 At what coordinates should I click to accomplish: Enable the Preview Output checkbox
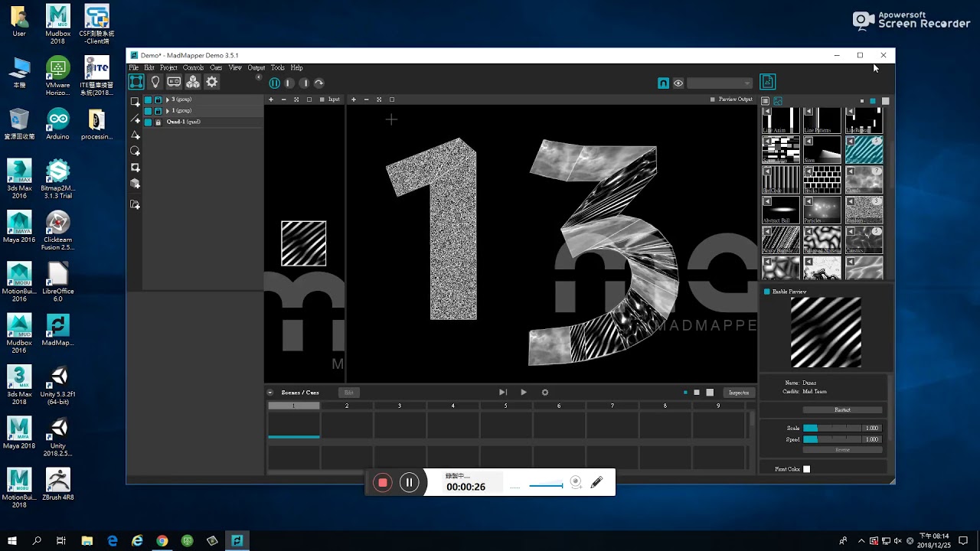[x=712, y=99]
